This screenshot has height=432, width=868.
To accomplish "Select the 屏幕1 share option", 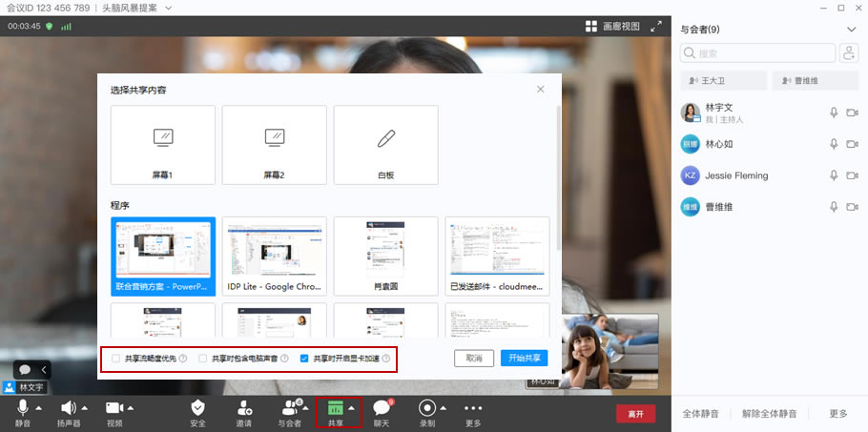I will coord(163,145).
